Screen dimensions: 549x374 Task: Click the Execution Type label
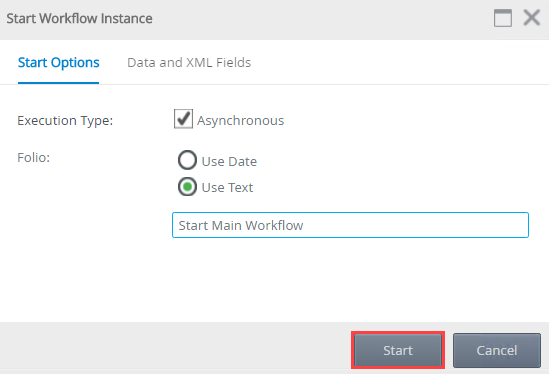(x=65, y=121)
